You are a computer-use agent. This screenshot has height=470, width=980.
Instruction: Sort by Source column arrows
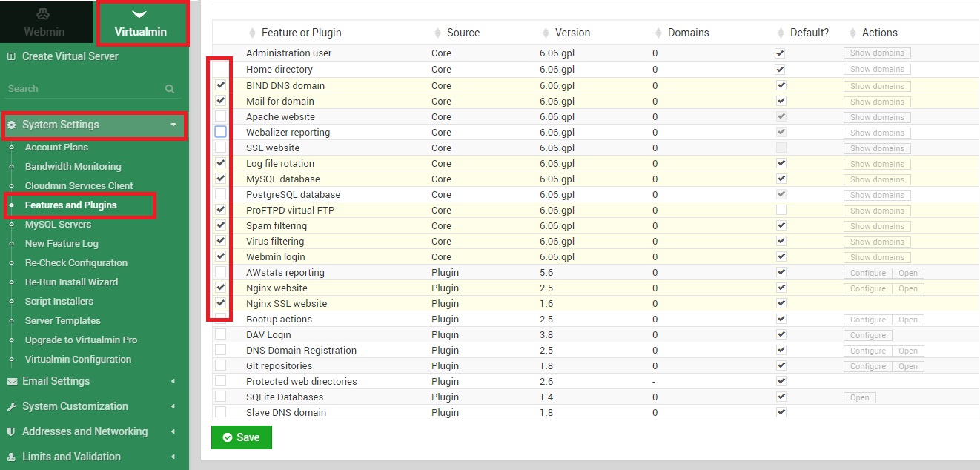click(x=437, y=33)
